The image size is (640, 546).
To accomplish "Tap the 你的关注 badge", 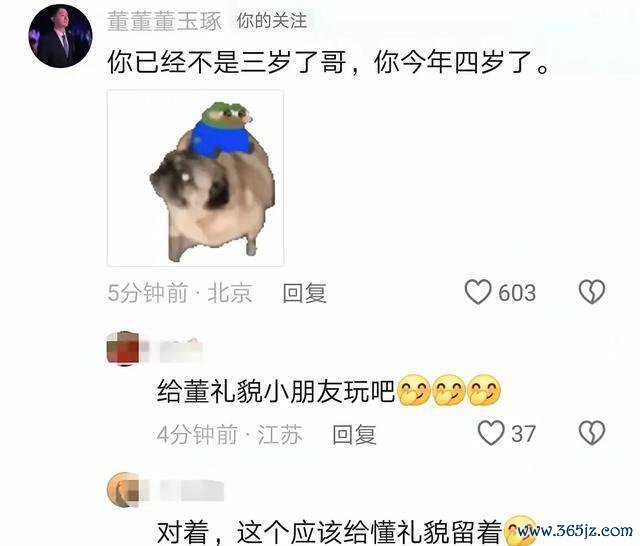I will point(272,20).
